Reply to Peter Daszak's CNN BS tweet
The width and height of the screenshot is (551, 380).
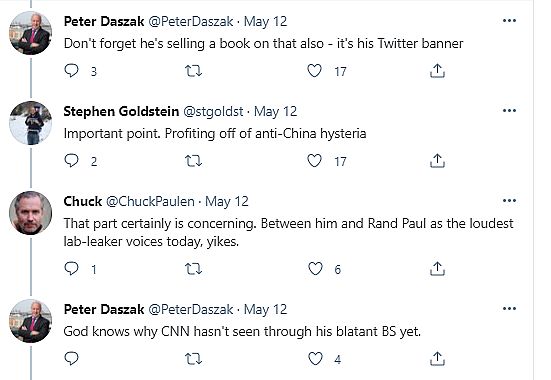(71, 359)
